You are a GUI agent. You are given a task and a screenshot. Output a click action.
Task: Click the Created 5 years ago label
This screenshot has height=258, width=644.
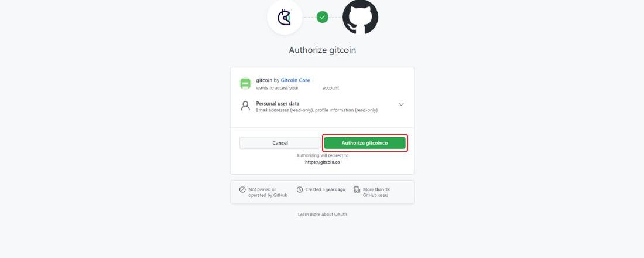(326, 190)
